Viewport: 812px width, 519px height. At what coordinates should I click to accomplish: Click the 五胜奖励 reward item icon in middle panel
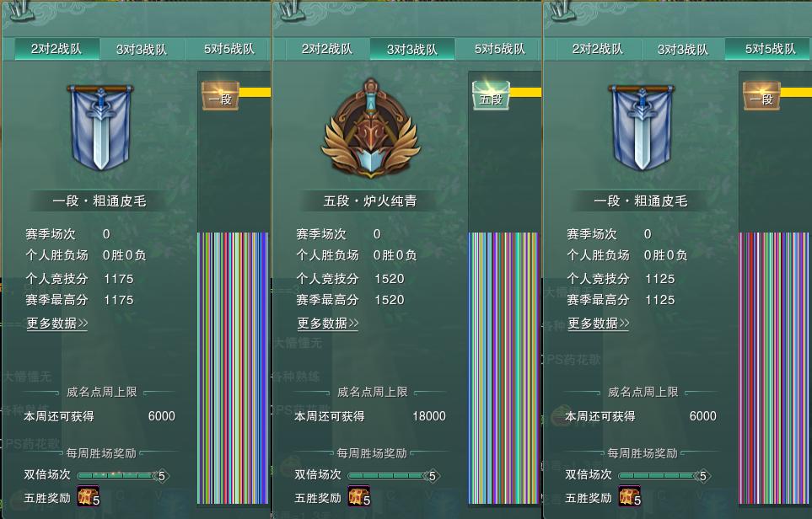click(x=359, y=495)
